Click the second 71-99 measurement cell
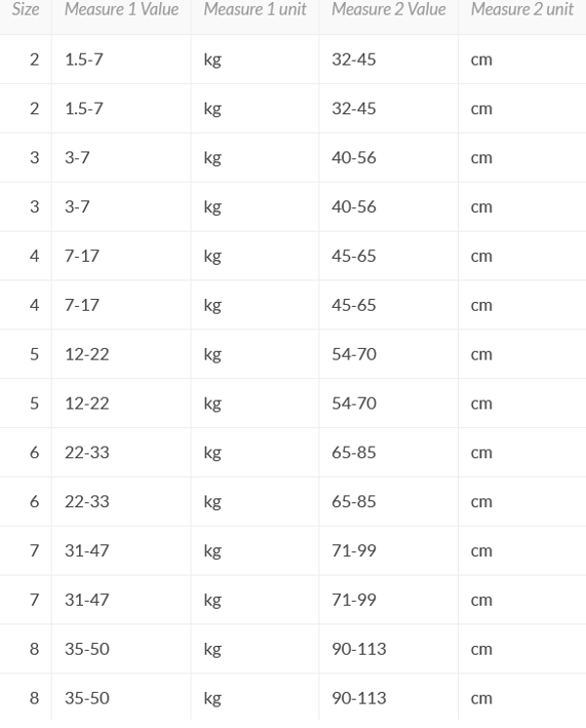 [x=354, y=600]
